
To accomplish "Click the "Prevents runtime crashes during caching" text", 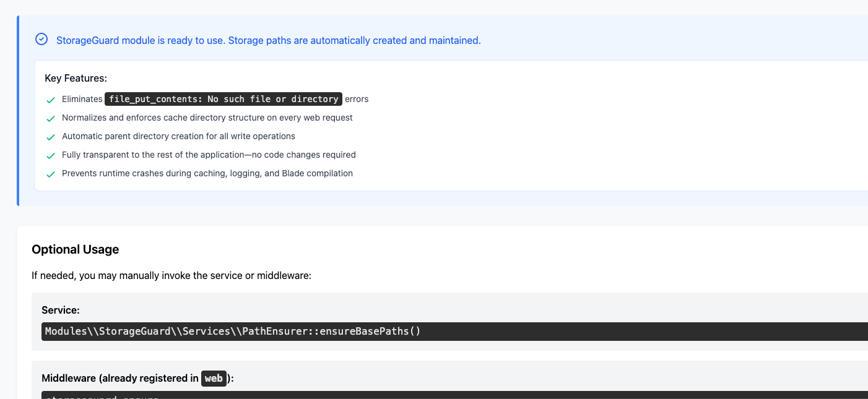I will pyautogui.click(x=207, y=173).
